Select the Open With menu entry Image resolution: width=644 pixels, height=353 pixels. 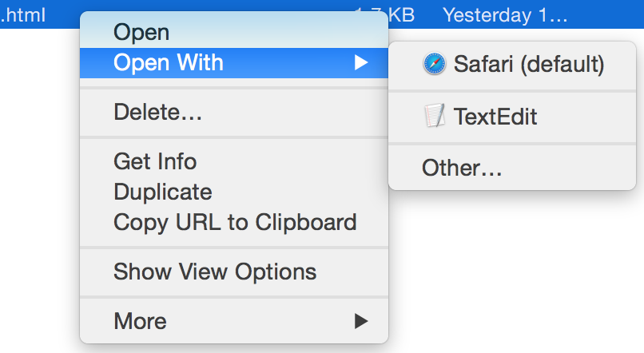pyautogui.click(x=169, y=62)
